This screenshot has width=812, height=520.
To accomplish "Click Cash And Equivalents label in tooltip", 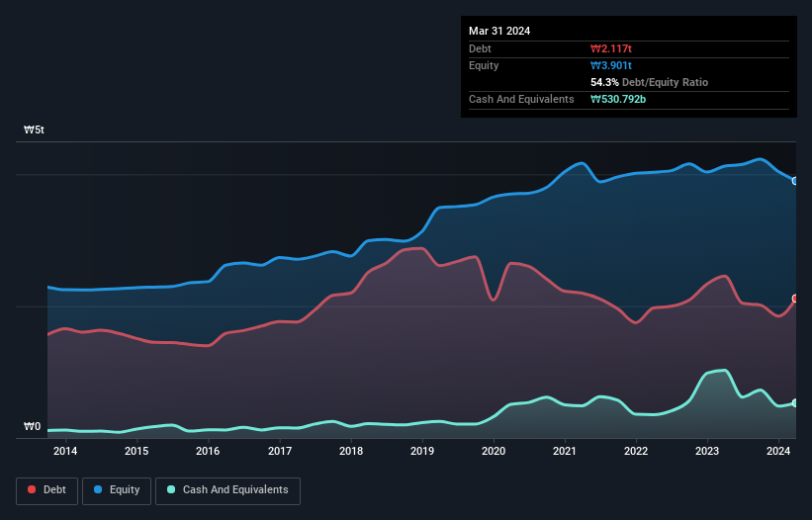I will pyautogui.click(x=521, y=99).
